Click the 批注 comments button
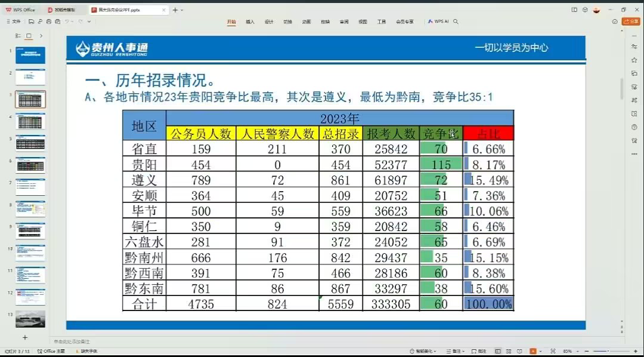The image size is (644, 357). point(479,351)
